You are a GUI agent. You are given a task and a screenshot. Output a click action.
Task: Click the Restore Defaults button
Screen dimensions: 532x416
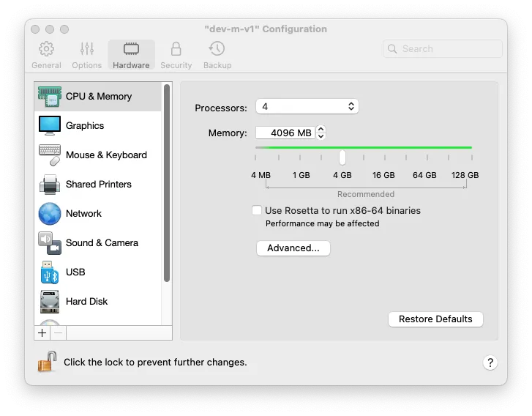[x=435, y=319]
